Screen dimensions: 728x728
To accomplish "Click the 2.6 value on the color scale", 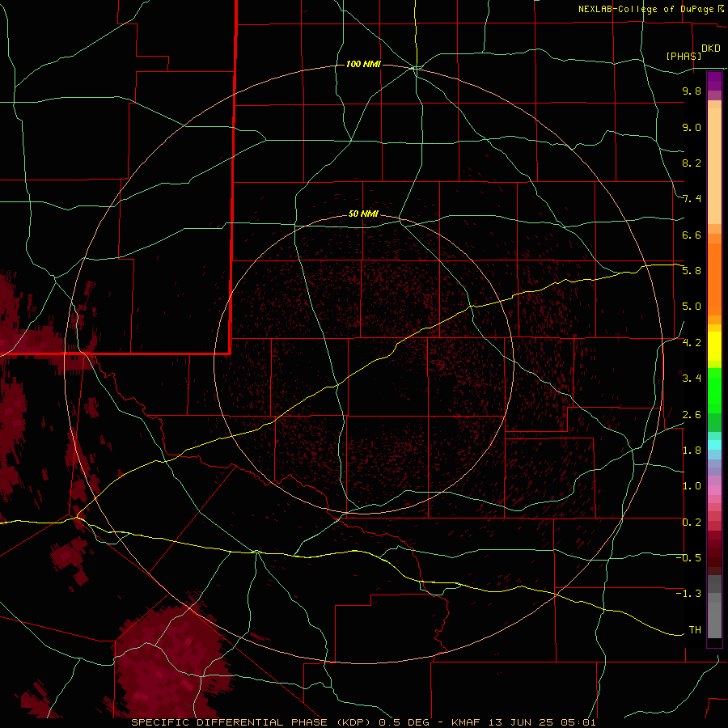I will pos(692,415).
